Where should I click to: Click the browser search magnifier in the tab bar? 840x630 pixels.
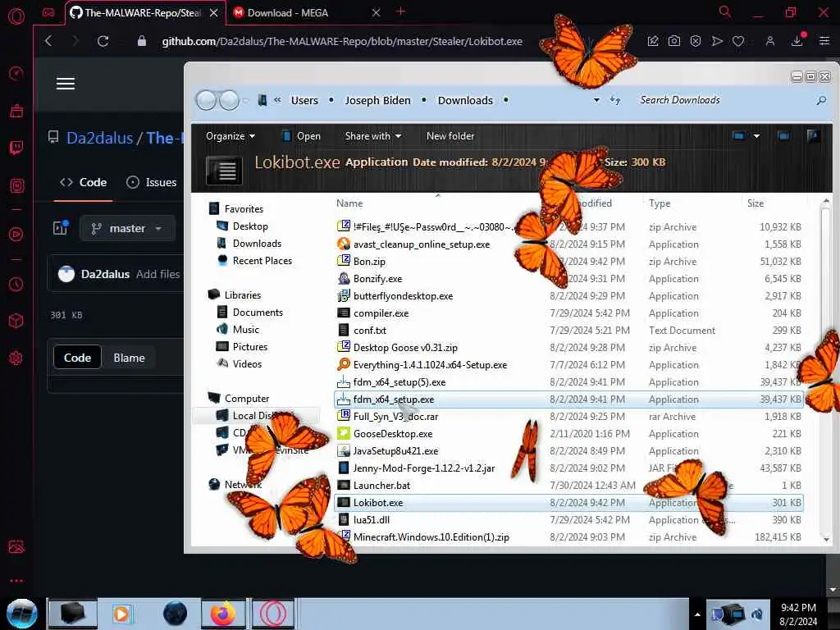[725, 11]
